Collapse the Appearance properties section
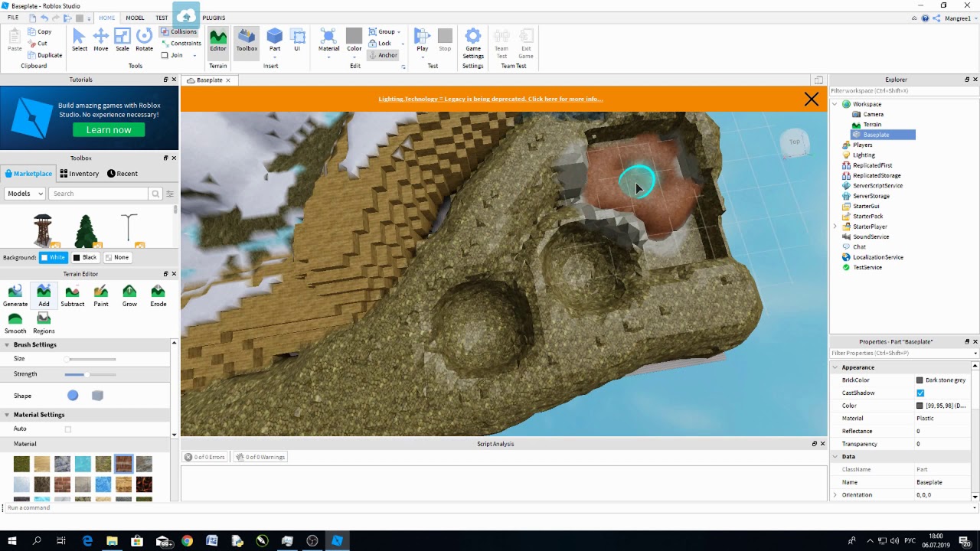 [835, 367]
